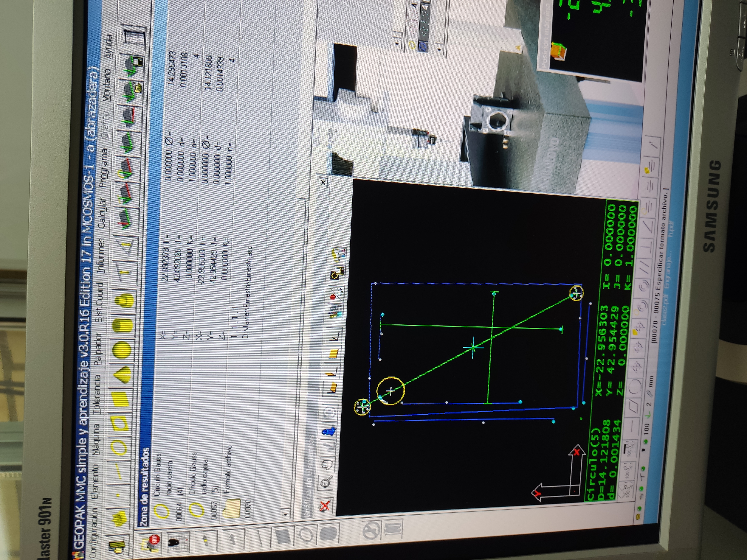The width and height of the screenshot is (747, 560).
Task: Open the Palpador menu
Action: pos(98,349)
